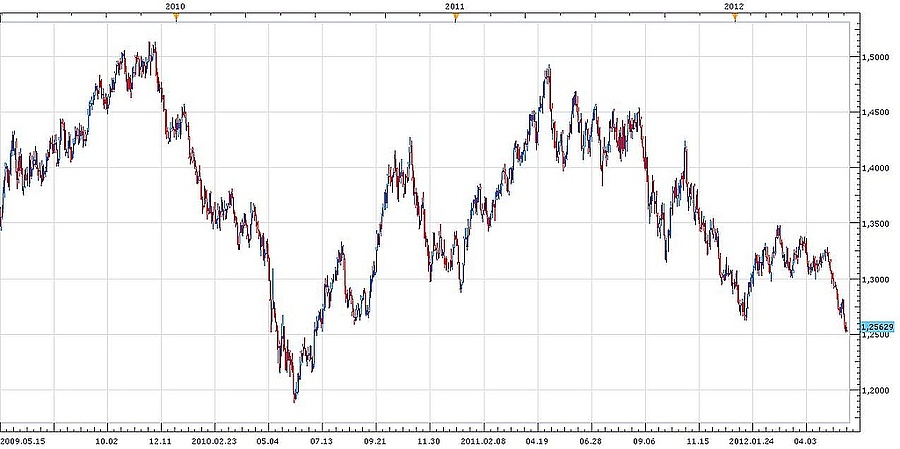Click the 1,4000 price axis label

tap(874, 168)
